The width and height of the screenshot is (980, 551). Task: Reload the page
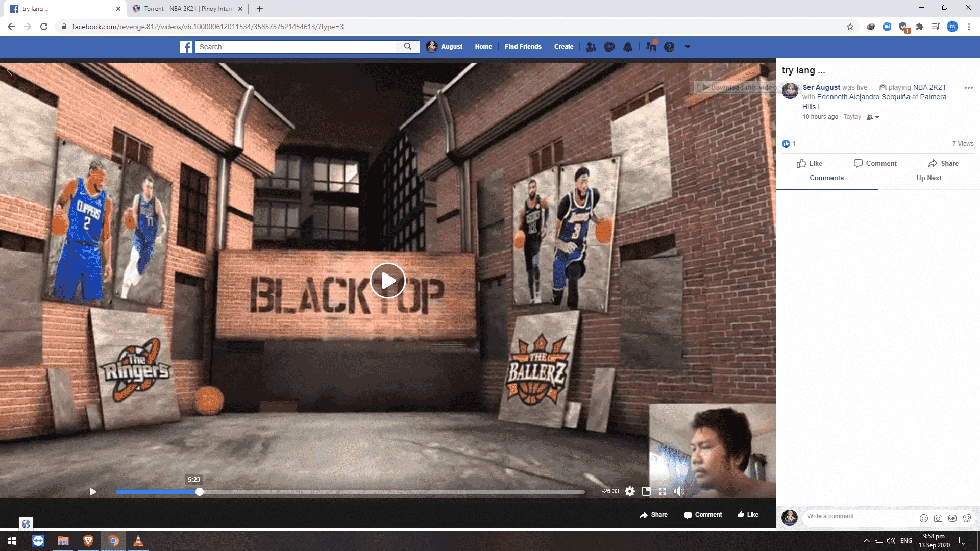click(44, 27)
